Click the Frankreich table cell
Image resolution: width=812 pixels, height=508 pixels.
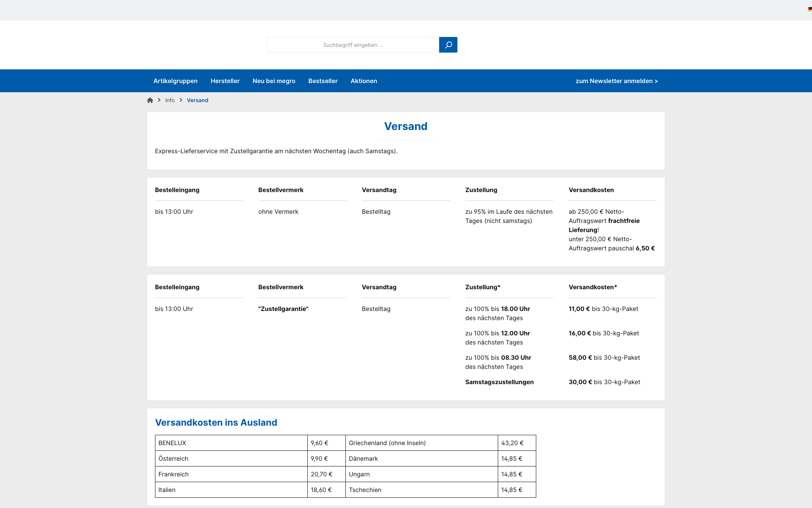231,474
